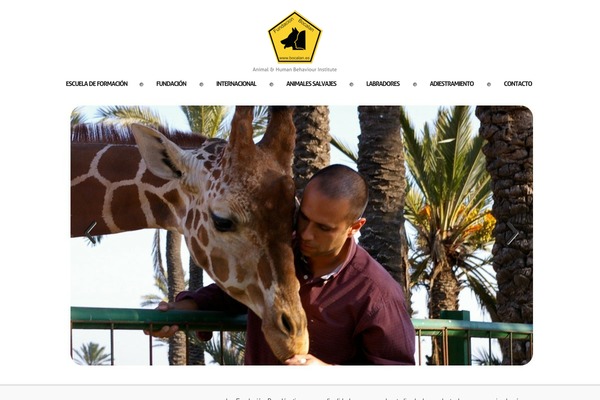The width and height of the screenshot is (600, 400).
Task: Click the www.bocalan.es text inside the logo
Action: 294,58
